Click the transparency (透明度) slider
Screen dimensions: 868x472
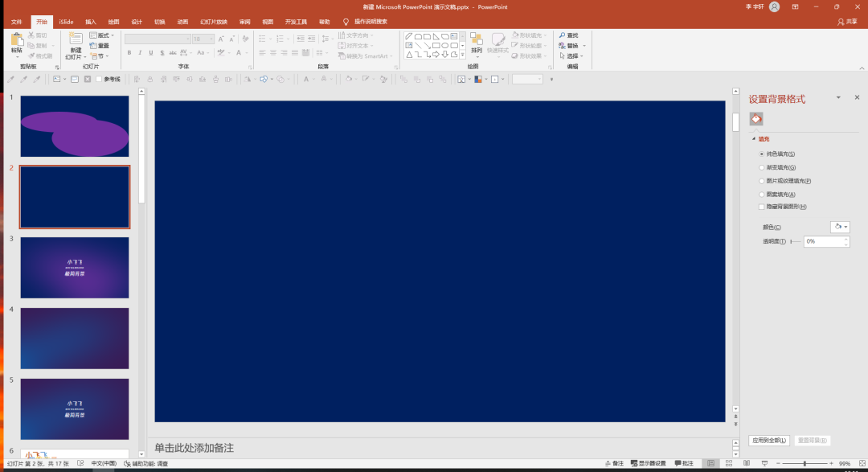tap(796, 241)
